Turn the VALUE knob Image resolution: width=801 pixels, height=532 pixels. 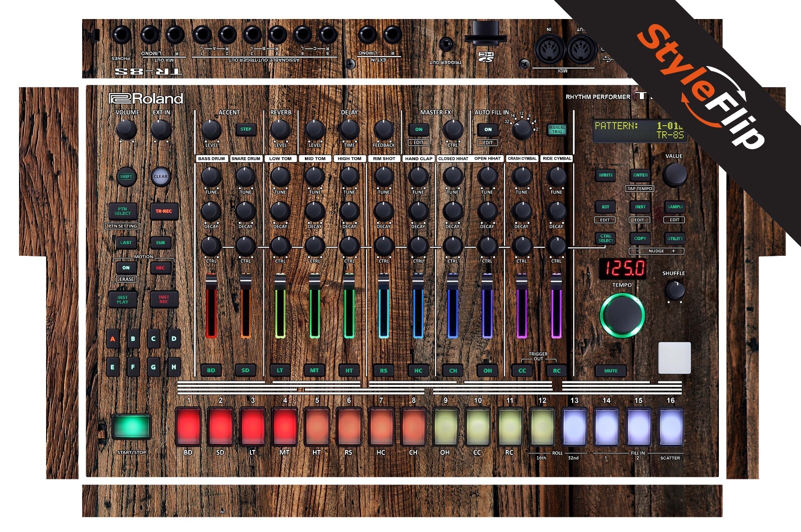click(675, 174)
